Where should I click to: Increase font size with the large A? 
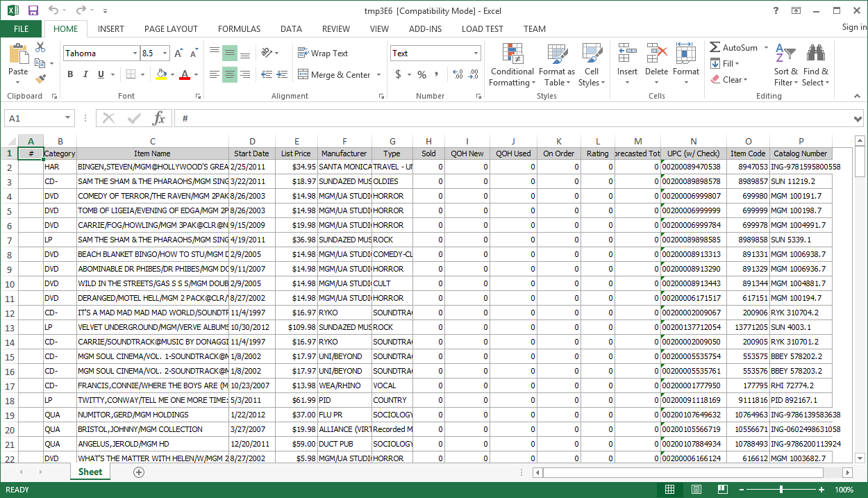tap(178, 53)
